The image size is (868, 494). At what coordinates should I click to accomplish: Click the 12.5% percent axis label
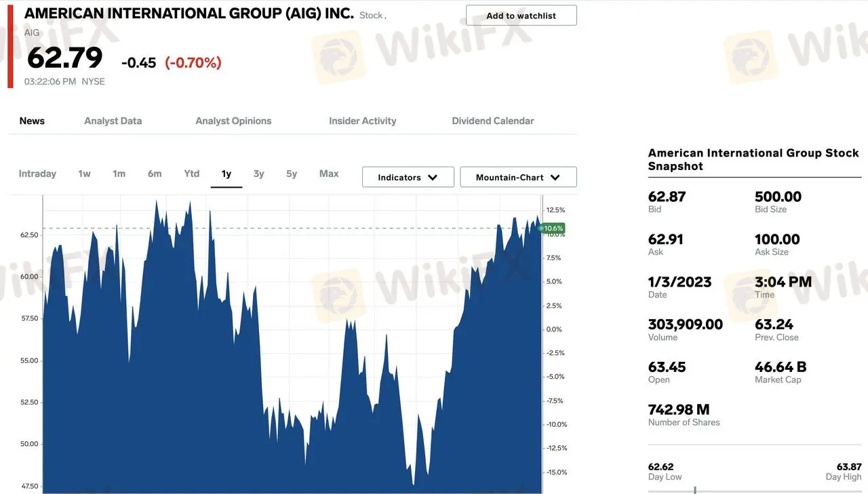coord(555,210)
